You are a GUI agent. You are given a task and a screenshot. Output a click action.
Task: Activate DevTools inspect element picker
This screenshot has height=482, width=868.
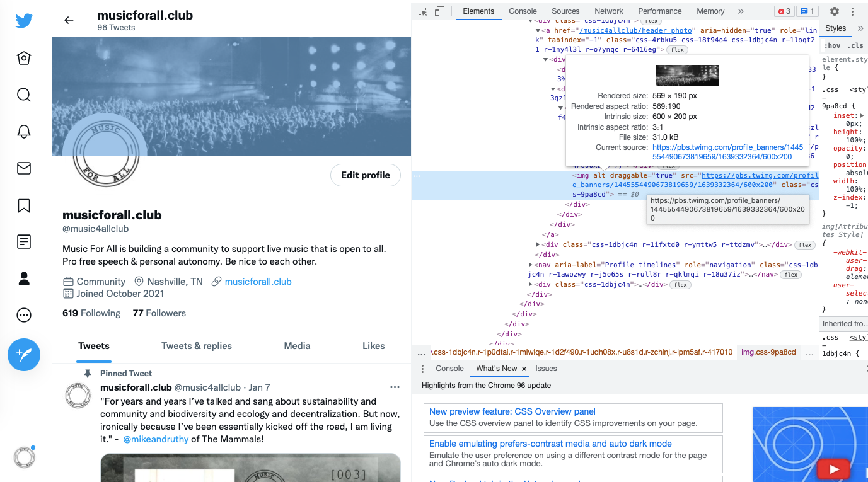tap(423, 11)
